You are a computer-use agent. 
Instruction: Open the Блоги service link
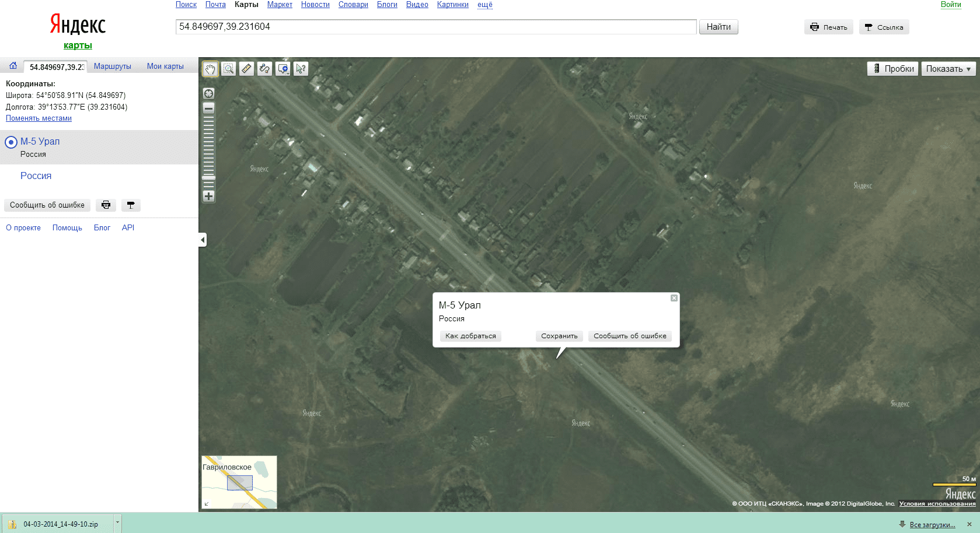coord(387,5)
